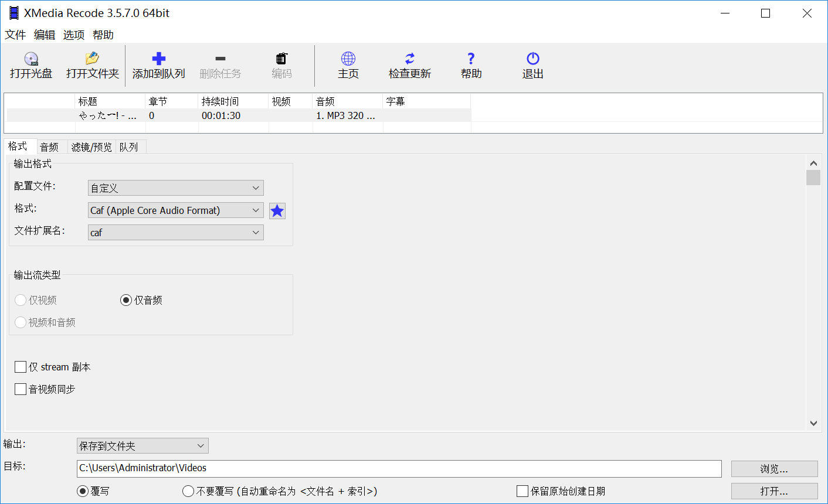
Task: Open the 输出 save destination dropdown
Action: pos(142,445)
